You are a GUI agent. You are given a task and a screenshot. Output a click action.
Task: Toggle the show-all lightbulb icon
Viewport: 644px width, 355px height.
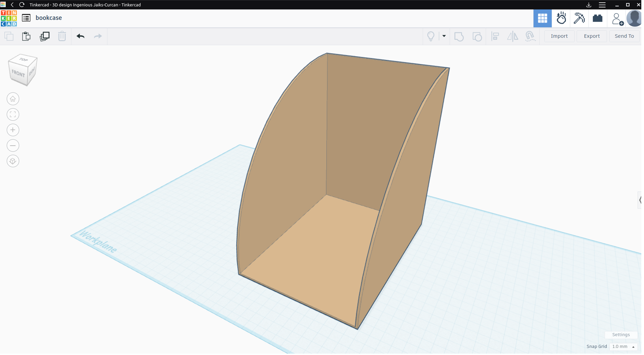click(430, 36)
